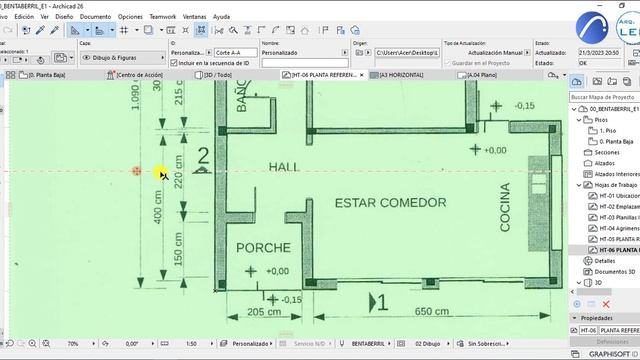Screen dimensions: 640x360
Task: Toggle the layer eye visibility icon
Action: click(86, 58)
